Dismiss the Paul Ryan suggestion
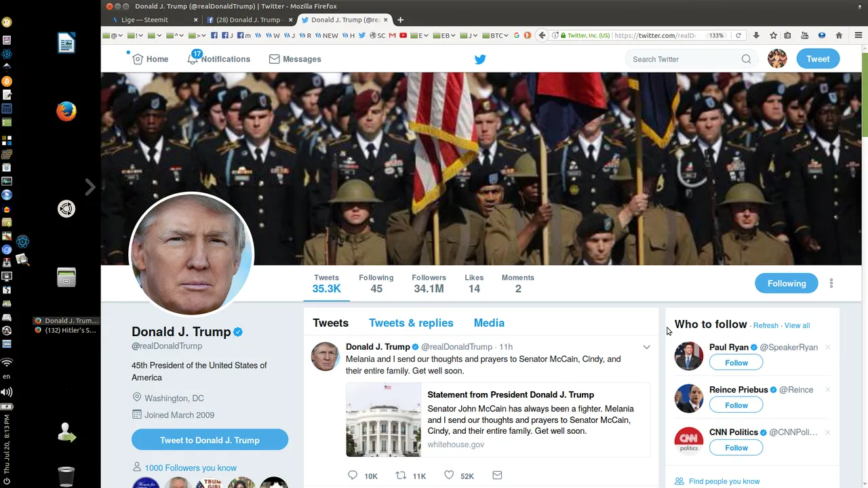The image size is (868, 488). tap(827, 347)
